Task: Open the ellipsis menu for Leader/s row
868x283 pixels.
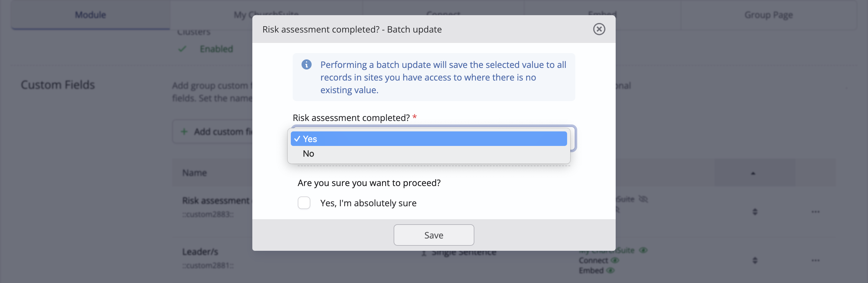Action: click(815, 260)
